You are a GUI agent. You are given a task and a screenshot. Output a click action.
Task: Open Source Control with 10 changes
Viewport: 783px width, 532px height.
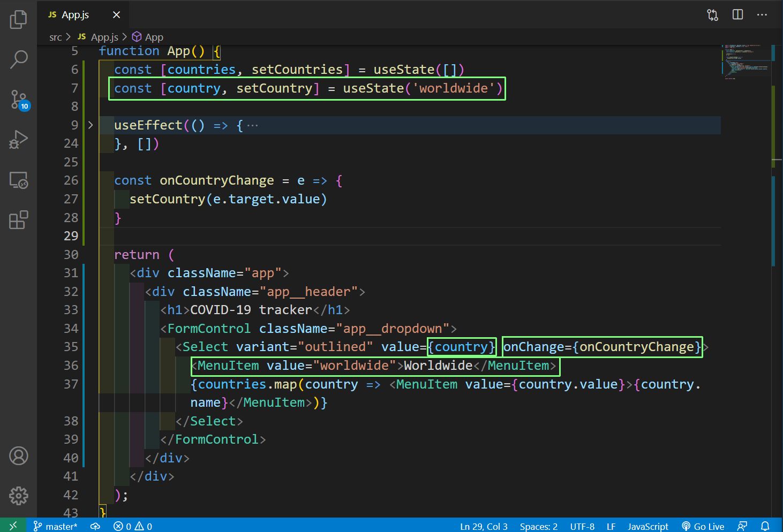click(19, 100)
